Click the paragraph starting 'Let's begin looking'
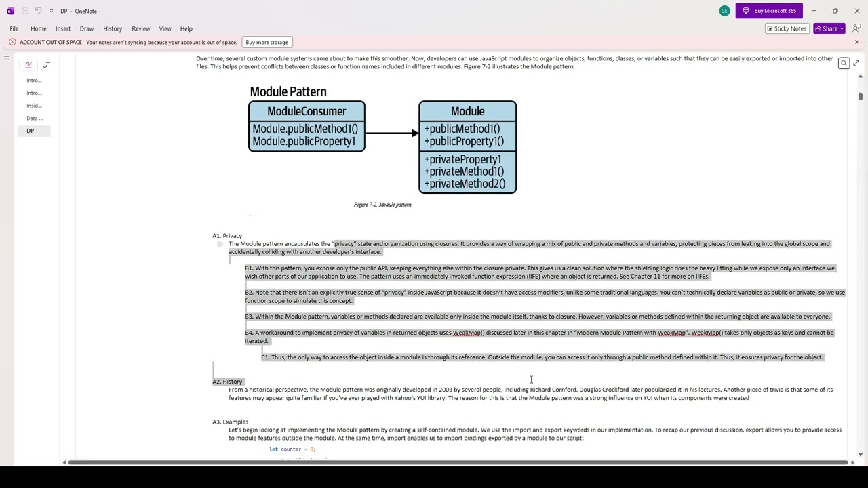This screenshot has width=868, height=488. point(535,434)
